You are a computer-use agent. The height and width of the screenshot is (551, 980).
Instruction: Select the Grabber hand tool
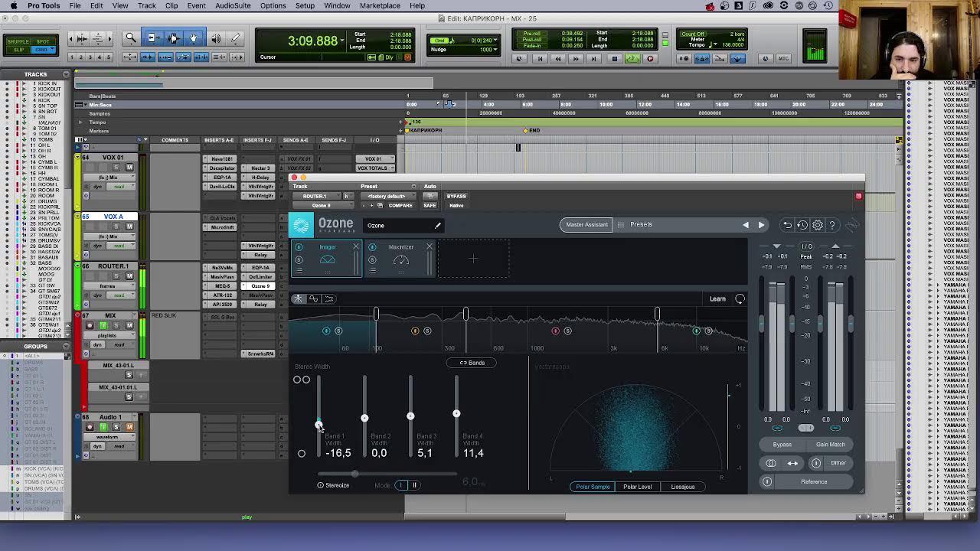(194, 37)
